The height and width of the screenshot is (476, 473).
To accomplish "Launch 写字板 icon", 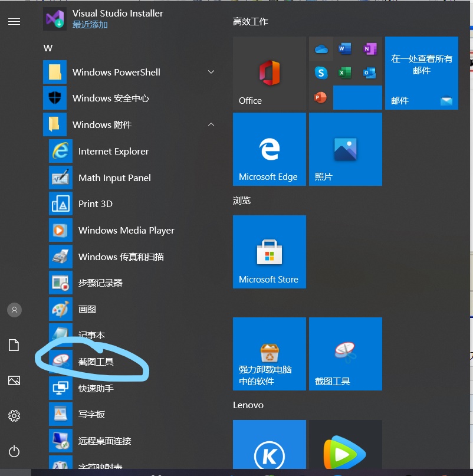I will click(x=61, y=414).
